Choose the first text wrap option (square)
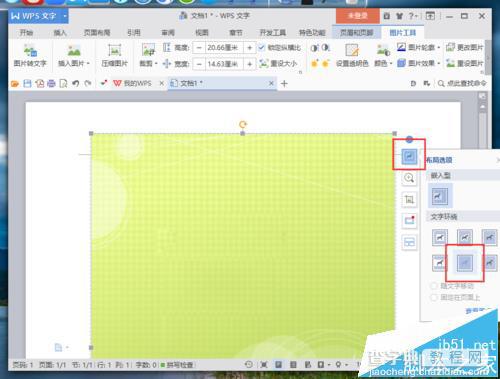The image size is (500, 379). point(440,238)
